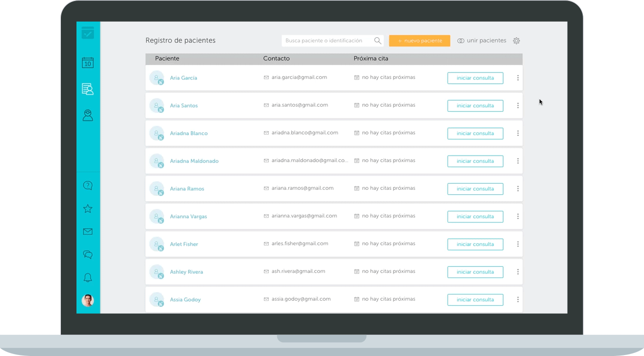Start a consultation for Ariadna Blanco
This screenshot has width=644, height=356.
(475, 133)
